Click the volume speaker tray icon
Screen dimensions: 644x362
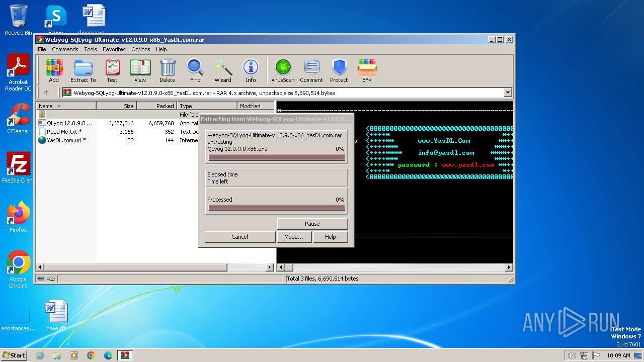[x=572, y=355]
